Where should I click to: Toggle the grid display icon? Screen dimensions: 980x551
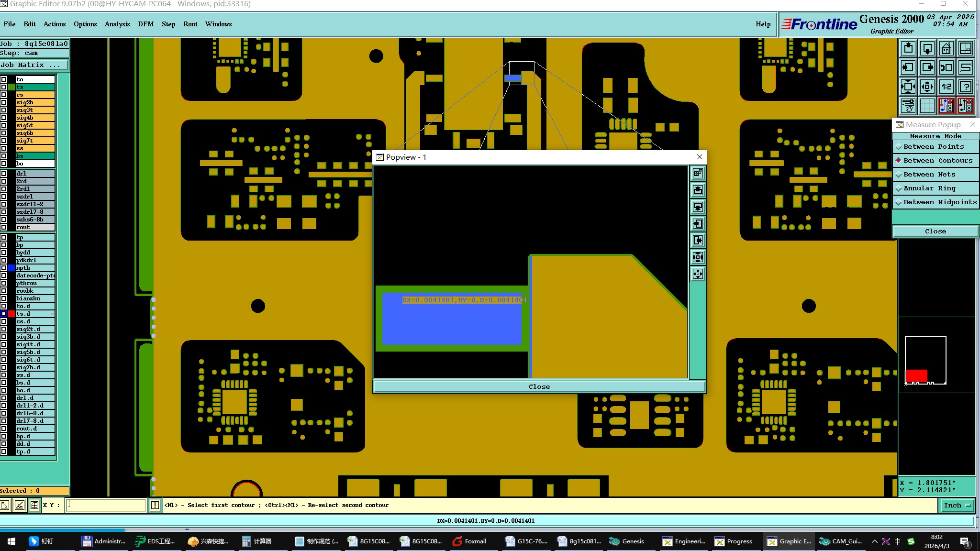click(x=927, y=106)
